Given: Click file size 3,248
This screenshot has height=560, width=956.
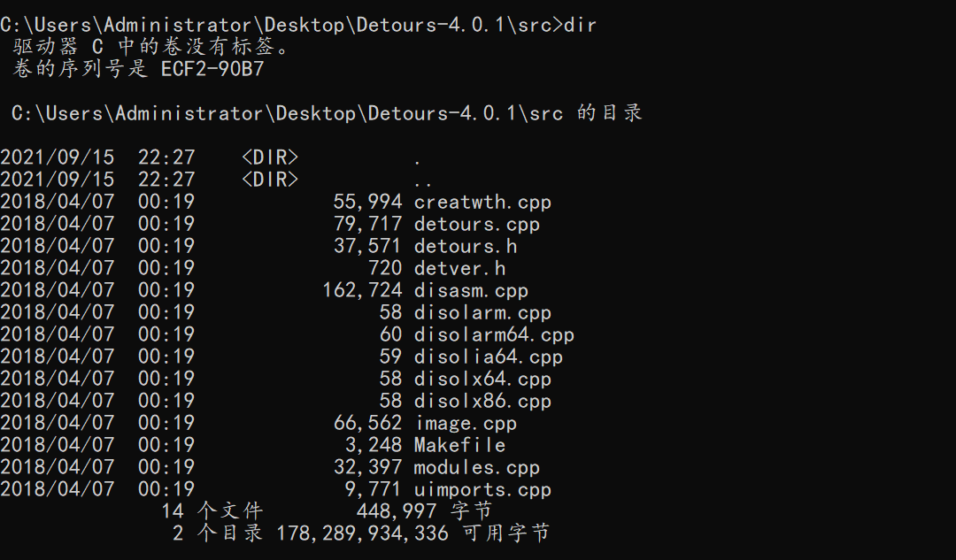Looking at the screenshot, I should pos(374,445).
